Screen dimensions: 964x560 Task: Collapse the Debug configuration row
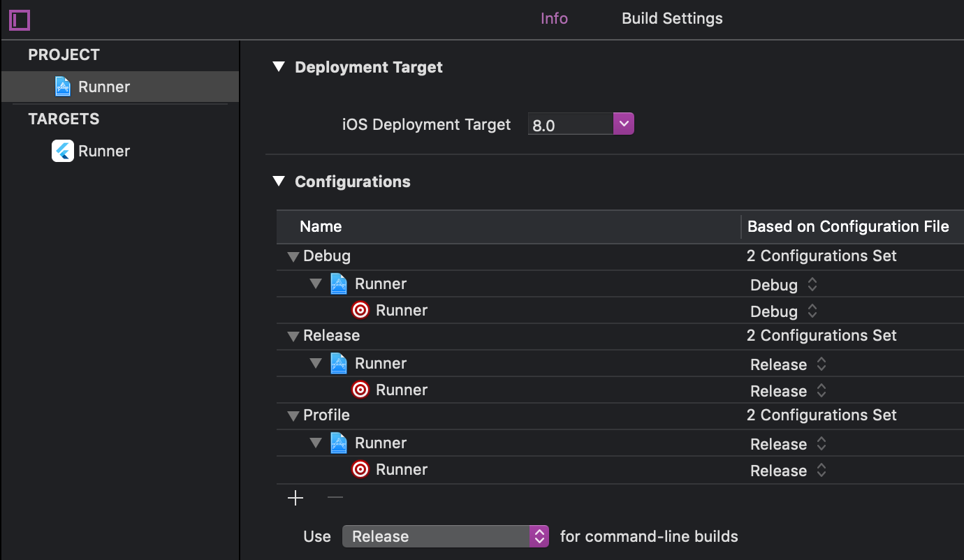pos(293,256)
